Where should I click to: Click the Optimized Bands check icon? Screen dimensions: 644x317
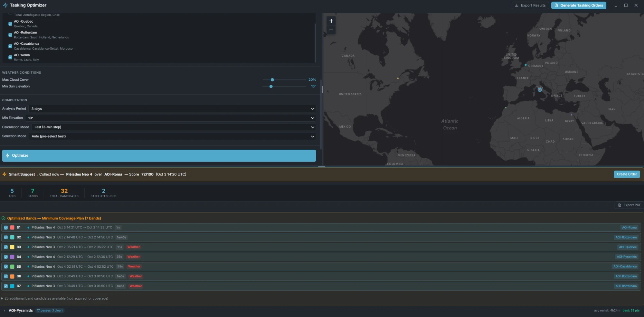(x=4, y=218)
